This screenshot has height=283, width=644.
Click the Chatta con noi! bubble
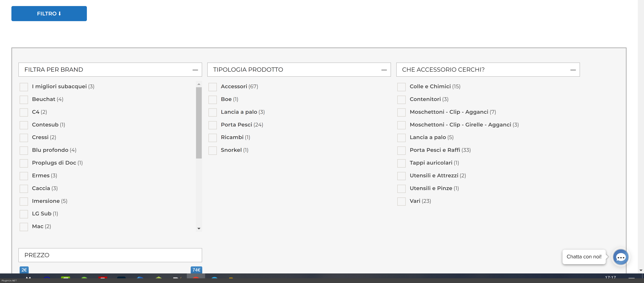pyautogui.click(x=584, y=257)
